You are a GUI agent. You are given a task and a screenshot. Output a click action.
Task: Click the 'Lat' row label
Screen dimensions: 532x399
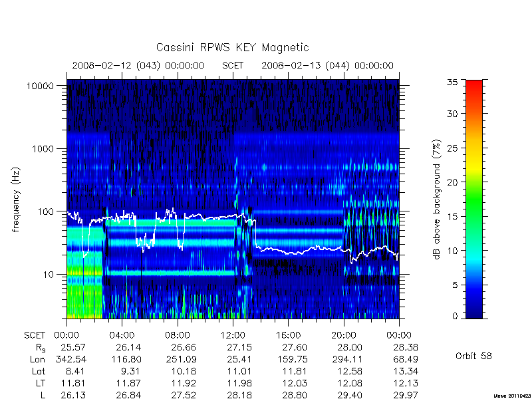(x=39, y=371)
